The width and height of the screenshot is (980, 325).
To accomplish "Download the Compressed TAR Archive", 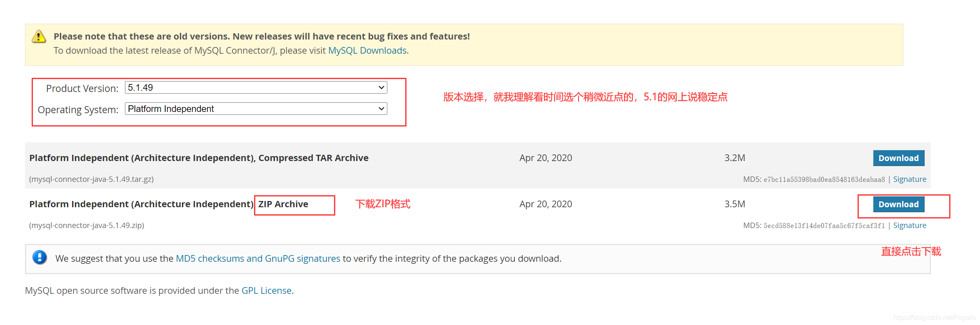I will click(898, 158).
